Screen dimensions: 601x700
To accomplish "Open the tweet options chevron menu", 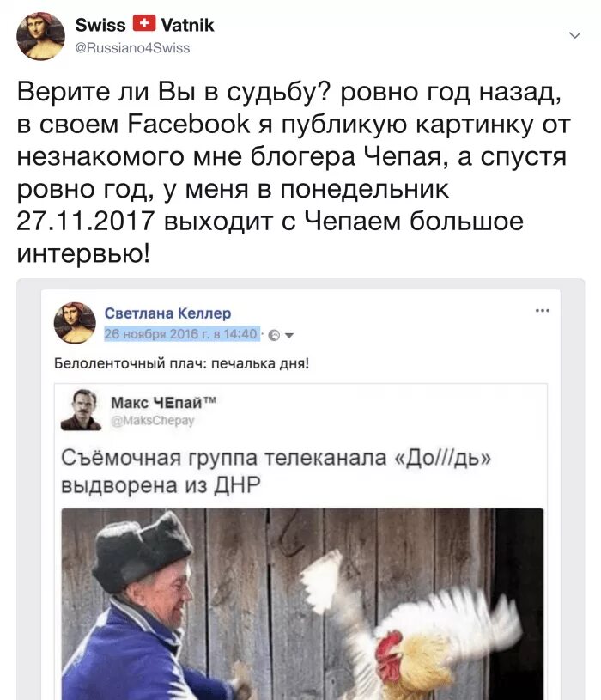I will coord(575,35).
